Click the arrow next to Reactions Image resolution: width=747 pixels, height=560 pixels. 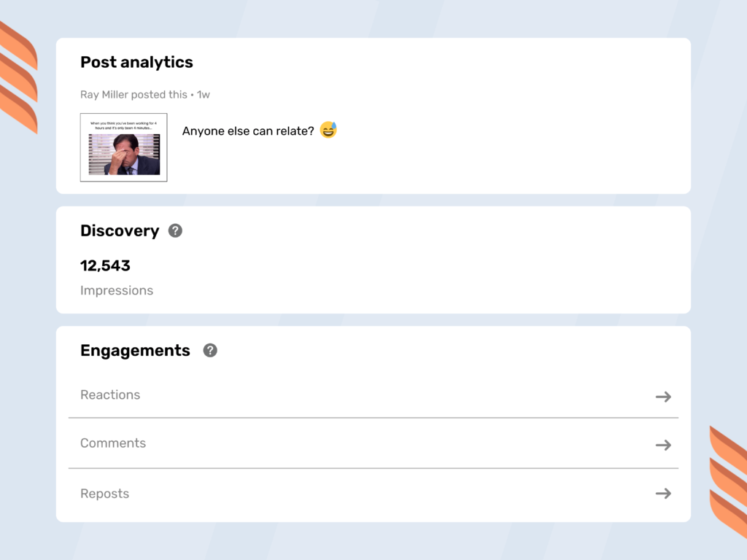tap(663, 396)
